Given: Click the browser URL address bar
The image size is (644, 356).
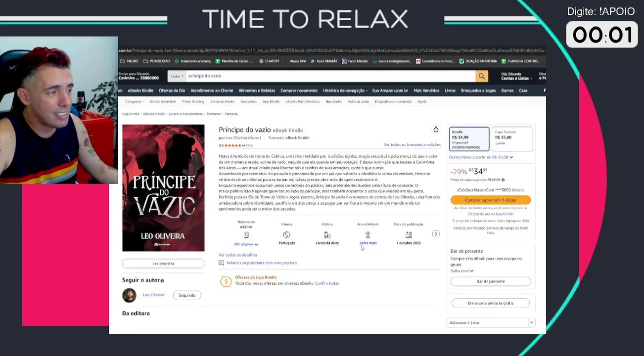Looking at the screenshot, I should (331, 50).
